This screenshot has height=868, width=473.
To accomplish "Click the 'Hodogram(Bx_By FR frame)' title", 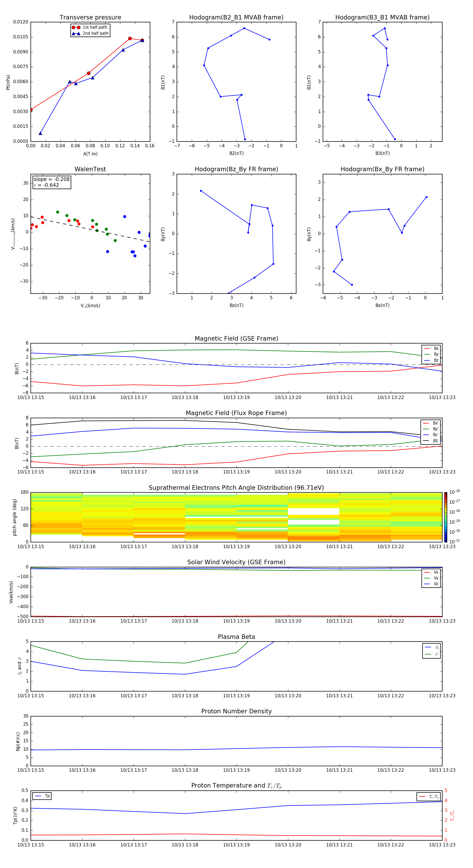I will (382, 169).
